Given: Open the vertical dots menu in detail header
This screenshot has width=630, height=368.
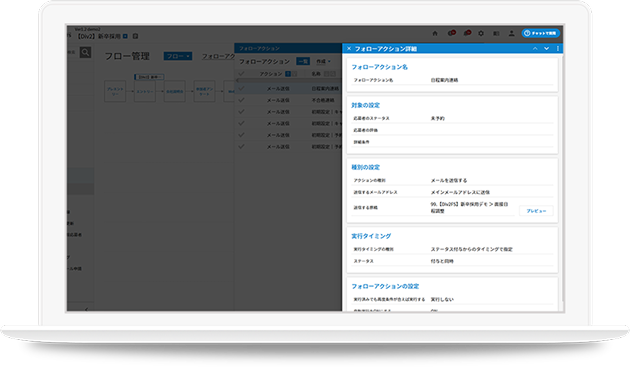Looking at the screenshot, I should pyautogui.click(x=558, y=48).
